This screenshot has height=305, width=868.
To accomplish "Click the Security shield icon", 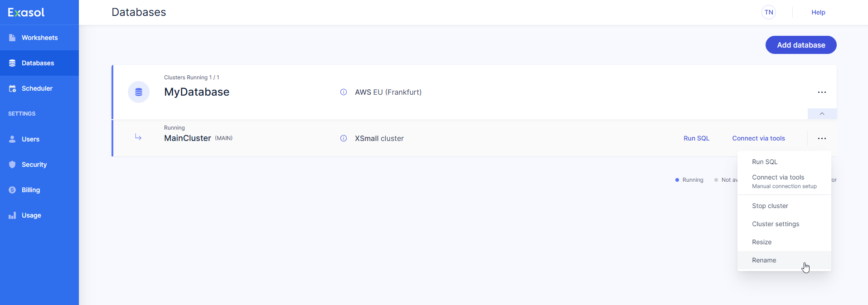I will [12, 165].
